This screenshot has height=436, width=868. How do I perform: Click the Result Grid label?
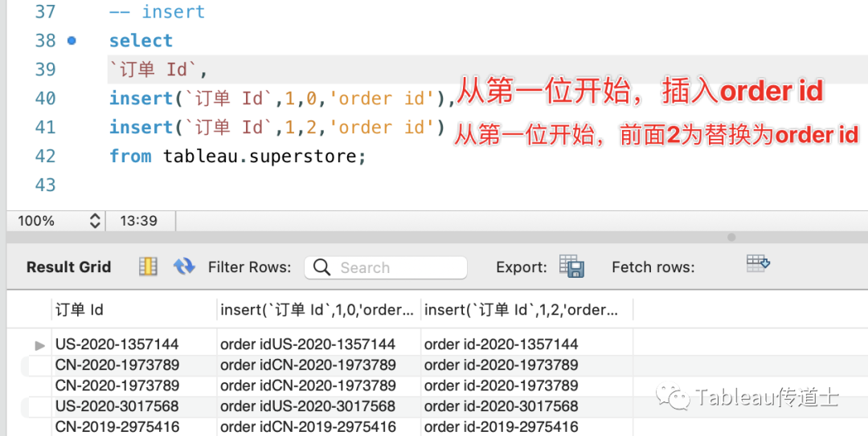(68, 267)
